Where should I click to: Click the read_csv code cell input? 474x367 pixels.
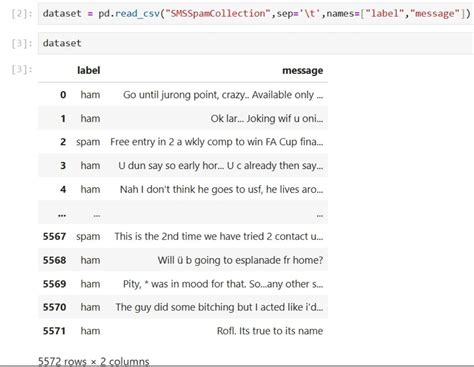point(255,14)
